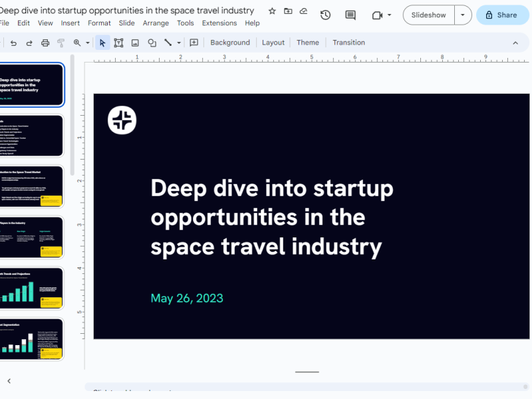Image resolution: width=532 pixels, height=399 pixels.
Task: Select Growth Trends and Projections thumbnail
Action: (31, 289)
